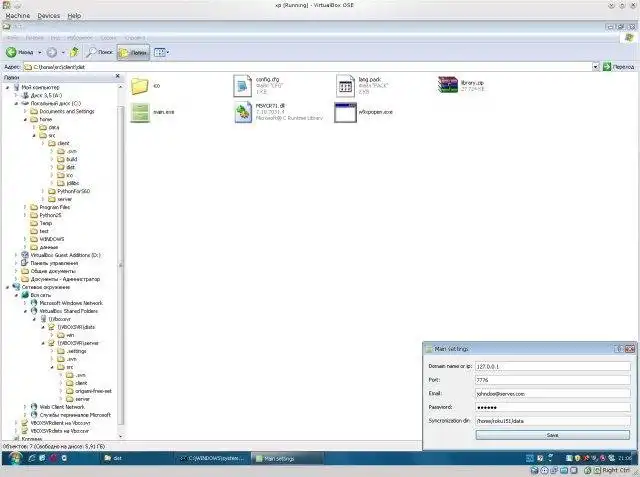Click the Up one level folder icon

[x=75, y=52]
